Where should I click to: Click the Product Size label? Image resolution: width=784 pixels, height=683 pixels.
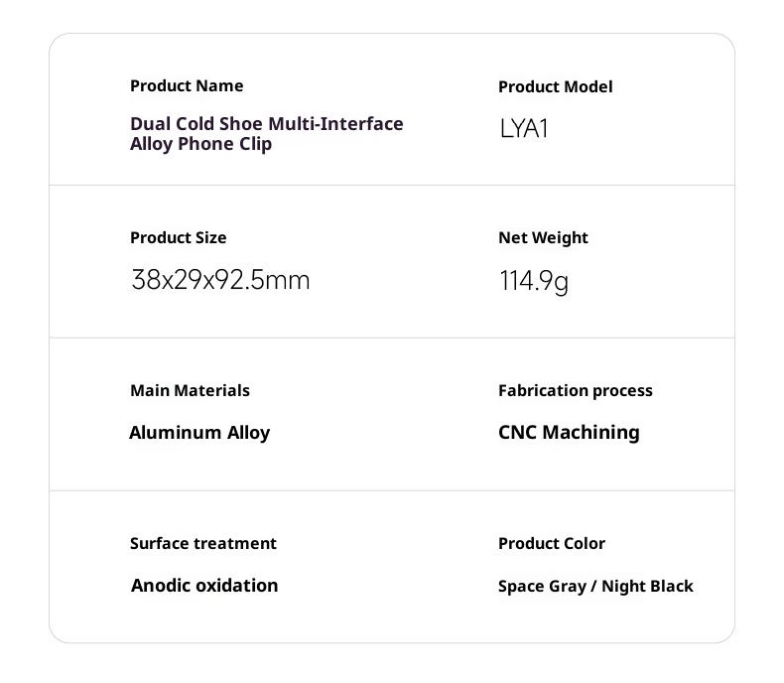point(178,238)
